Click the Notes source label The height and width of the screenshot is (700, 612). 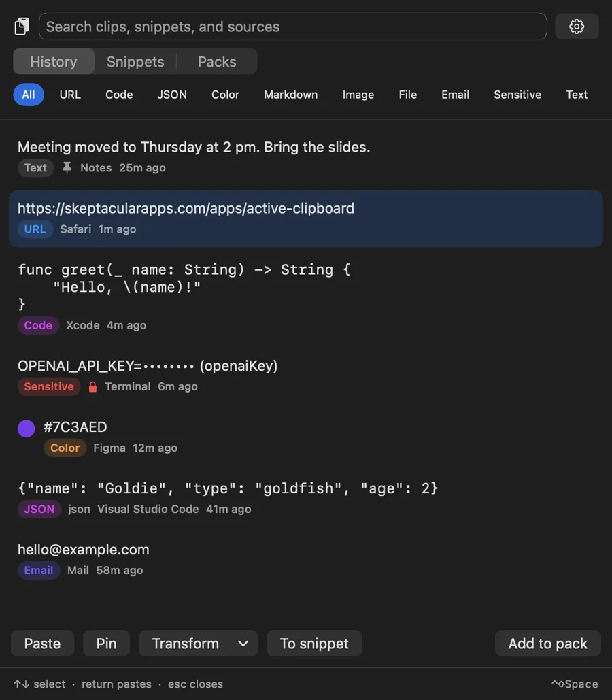click(x=96, y=168)
